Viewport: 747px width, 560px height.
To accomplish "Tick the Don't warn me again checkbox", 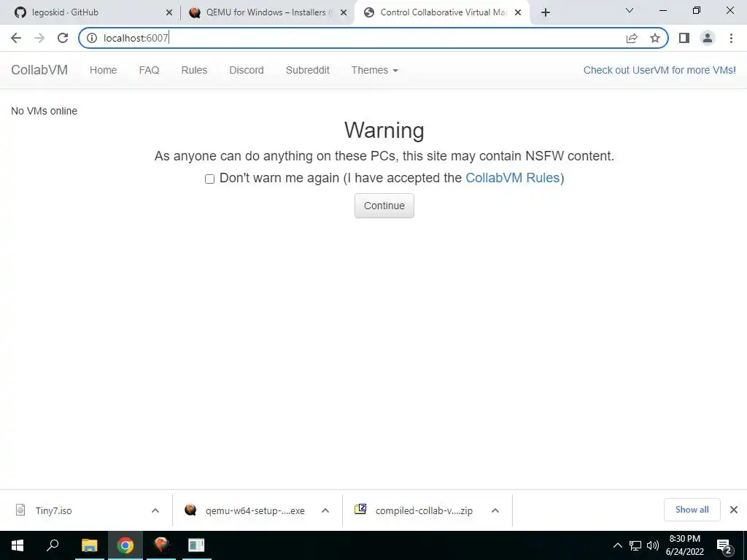I will 209,179.
